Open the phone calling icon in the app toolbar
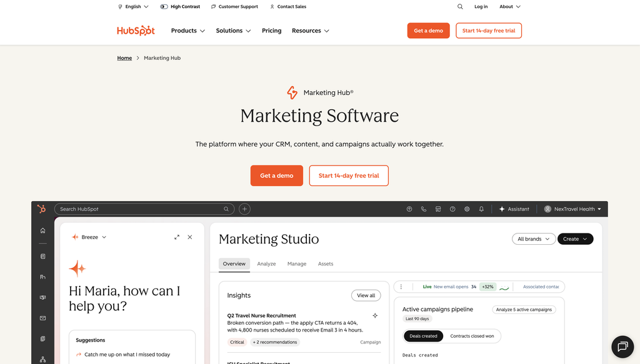The width and height of the screenshot is (640, 364). (x=424, y=209)
